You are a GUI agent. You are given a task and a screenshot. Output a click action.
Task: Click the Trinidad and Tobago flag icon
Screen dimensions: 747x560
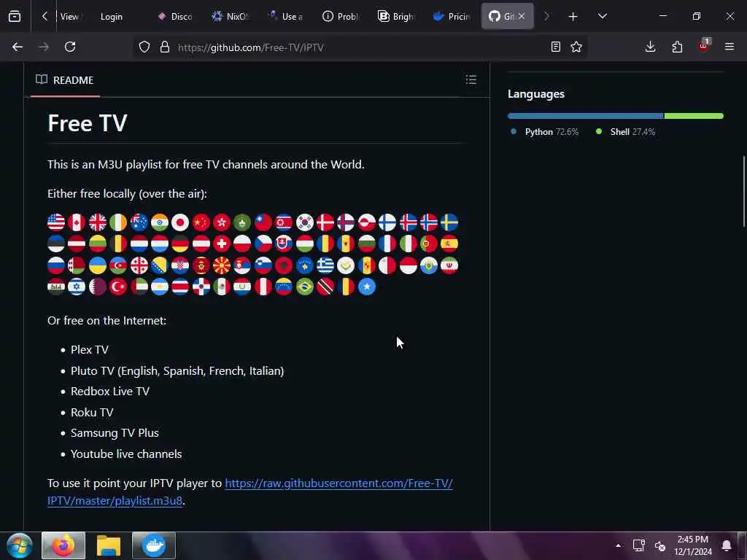click(325, 287)
